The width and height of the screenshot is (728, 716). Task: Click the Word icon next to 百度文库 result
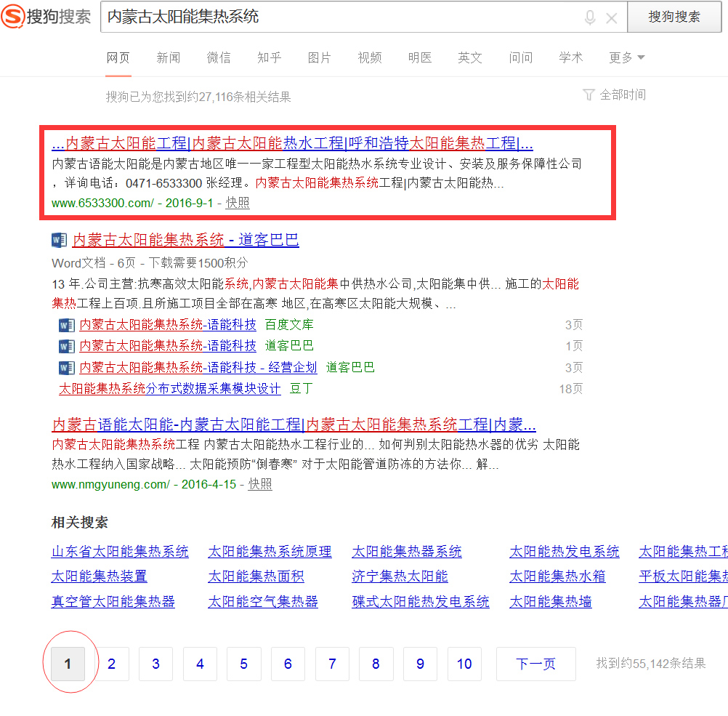tap(66, 325)
